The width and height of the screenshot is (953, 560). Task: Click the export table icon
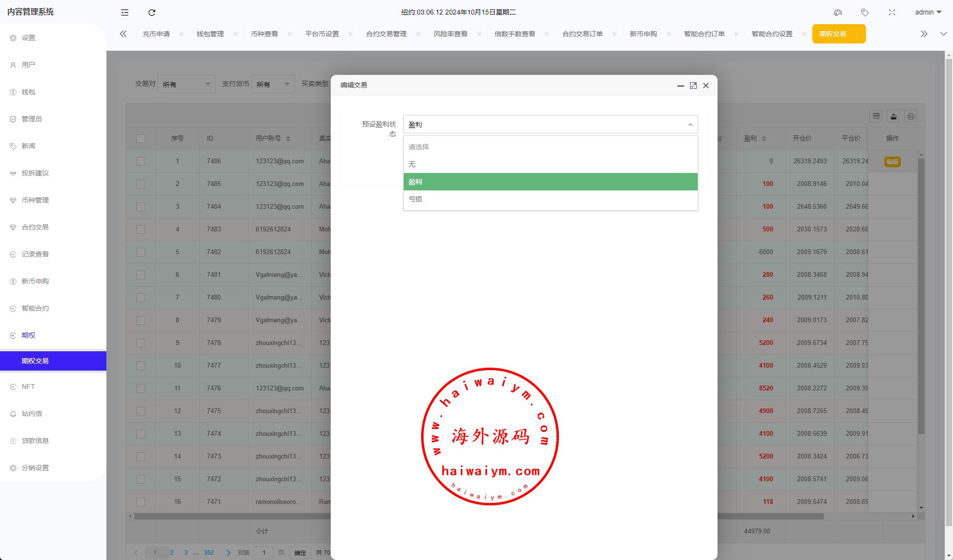(894, 116)
